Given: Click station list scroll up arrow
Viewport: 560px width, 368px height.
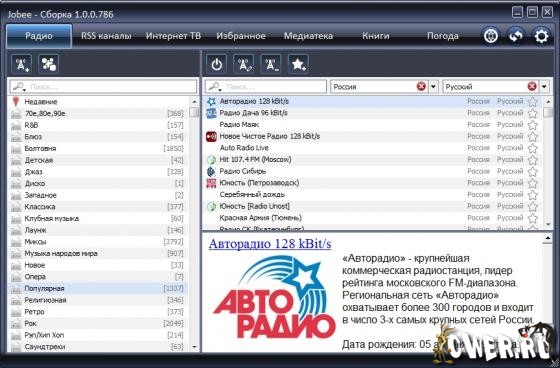Looking at the screenshot, I should coord(548,102).
